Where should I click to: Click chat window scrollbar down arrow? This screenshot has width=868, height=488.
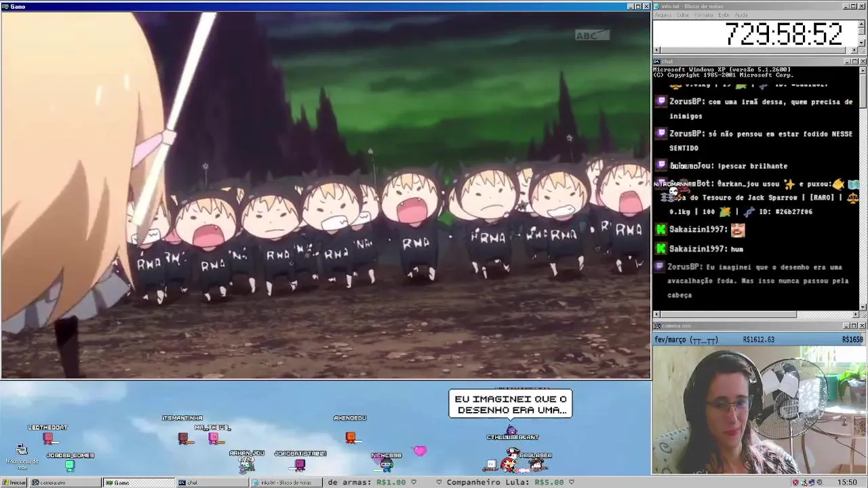(863, 306)
